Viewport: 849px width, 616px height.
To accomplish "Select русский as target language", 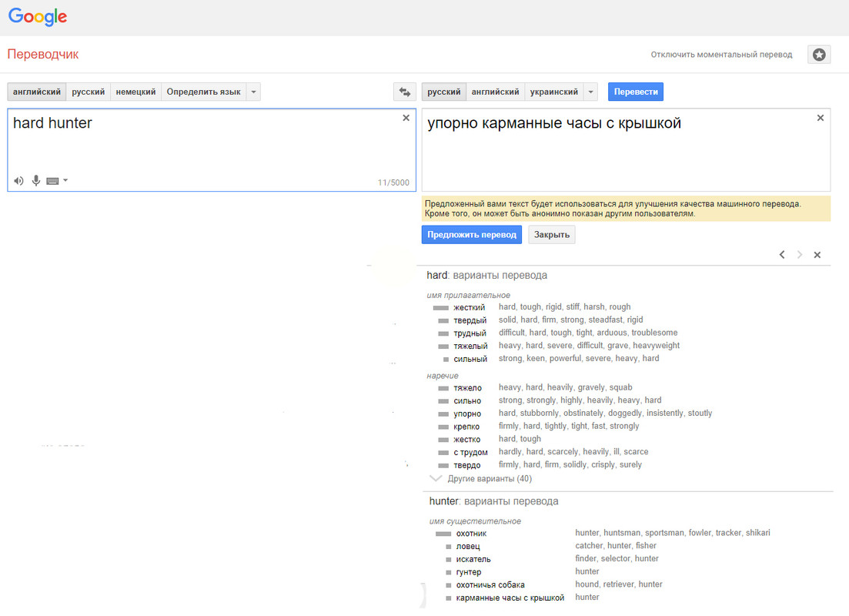I will click(444, 92).
